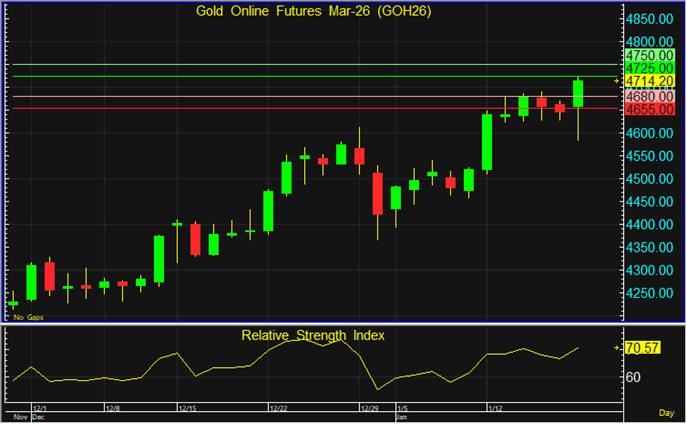Click the 4250.00 price scale label
The image size is (687, 424).
coord(650,293)
